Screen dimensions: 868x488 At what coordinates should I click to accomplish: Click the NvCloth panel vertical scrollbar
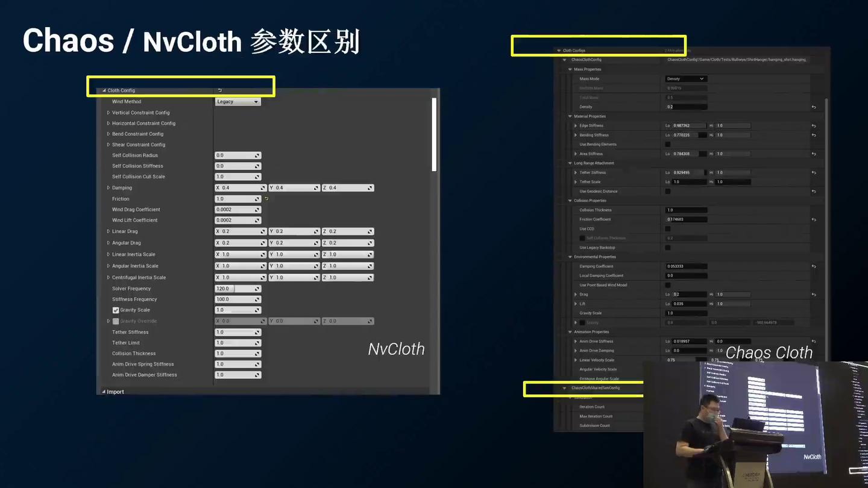434,134
